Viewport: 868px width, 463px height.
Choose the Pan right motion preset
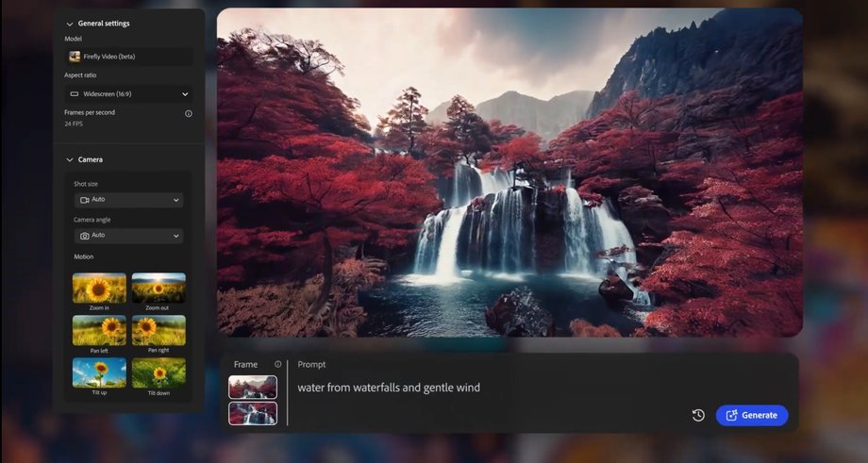pos(159,331)
